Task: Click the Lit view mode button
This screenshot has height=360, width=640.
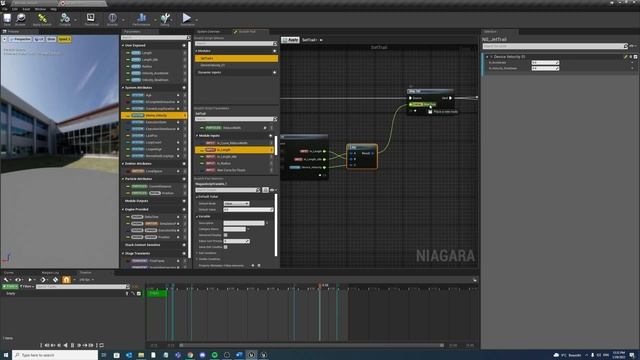Action: pos(39,39)
